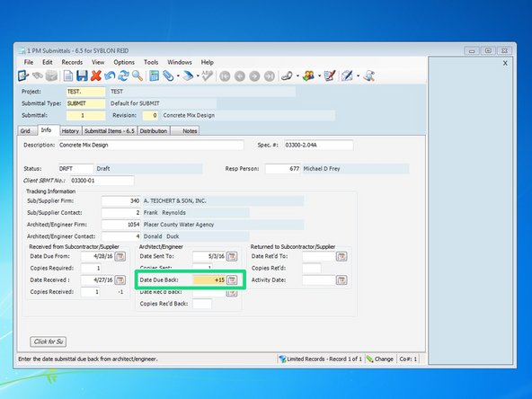
Task: Click the 'Click for Su' button
Action: click(49, 341)
